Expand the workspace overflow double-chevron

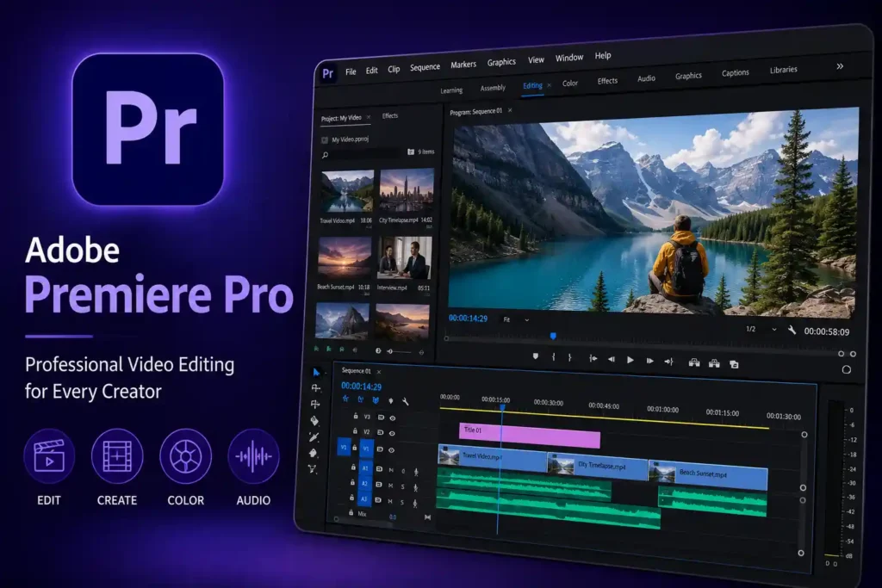839,65
